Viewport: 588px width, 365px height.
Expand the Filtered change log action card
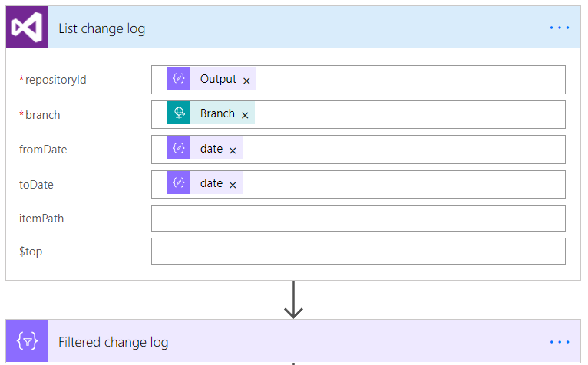click(114, 342)
